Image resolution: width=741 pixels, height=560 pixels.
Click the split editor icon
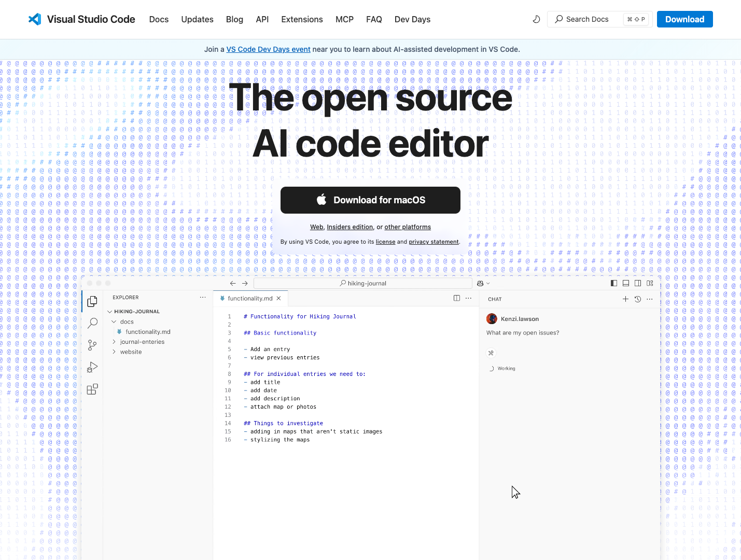click(x=457, y=298)
